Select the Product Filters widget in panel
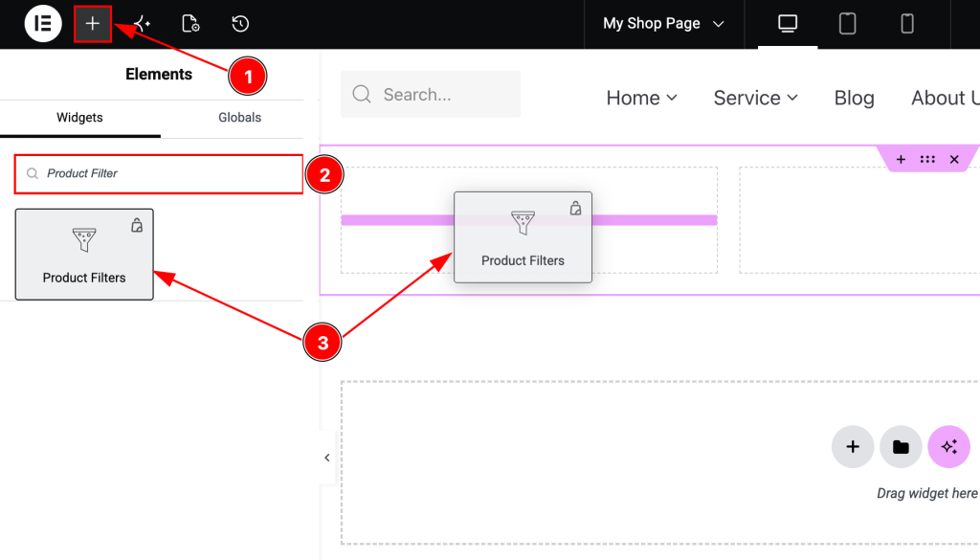980x560 pixels. coord(84,255)
